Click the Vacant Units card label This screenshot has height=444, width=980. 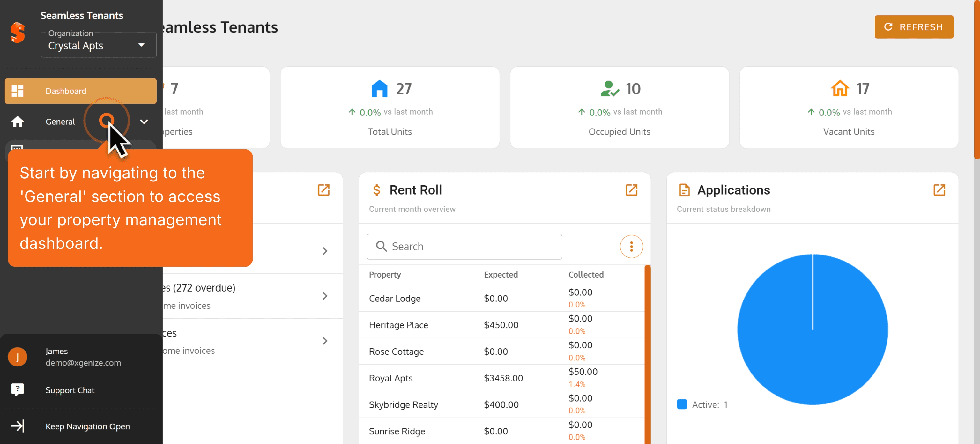(849, 132)
